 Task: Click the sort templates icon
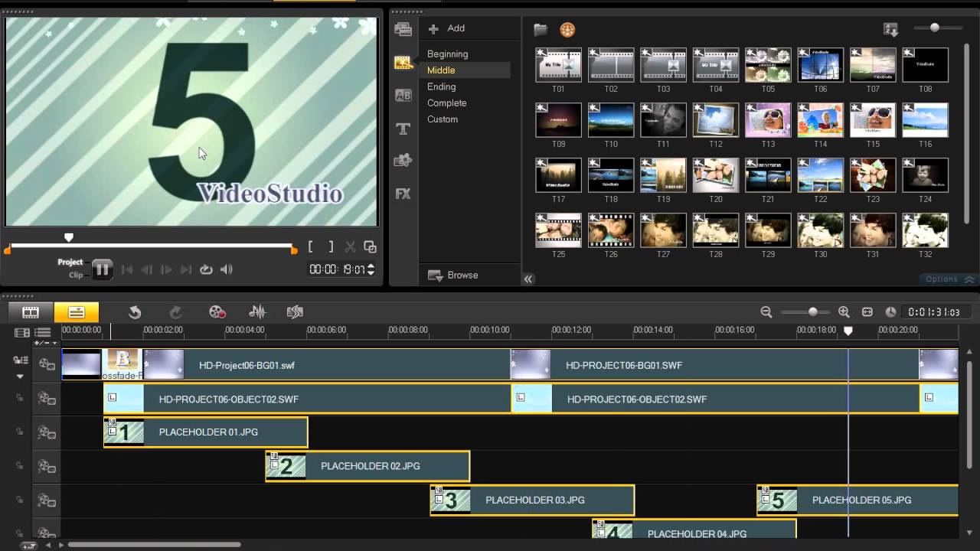890,30
